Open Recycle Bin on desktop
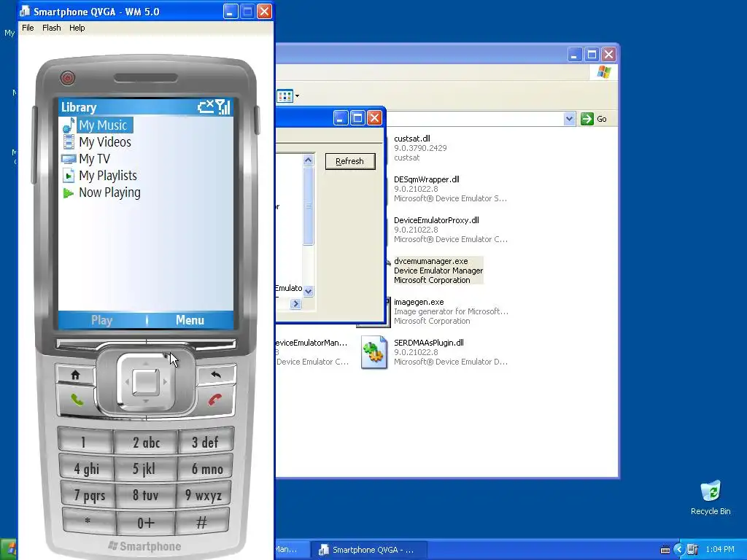This screenshot has width=747, height=560. click(711, 497)
